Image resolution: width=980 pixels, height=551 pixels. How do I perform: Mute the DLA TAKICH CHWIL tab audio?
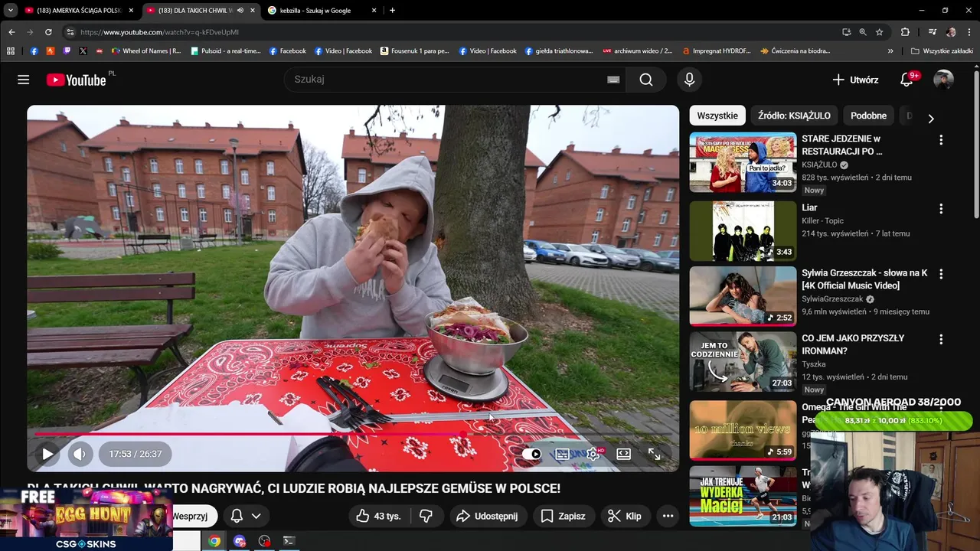[240, 11]
